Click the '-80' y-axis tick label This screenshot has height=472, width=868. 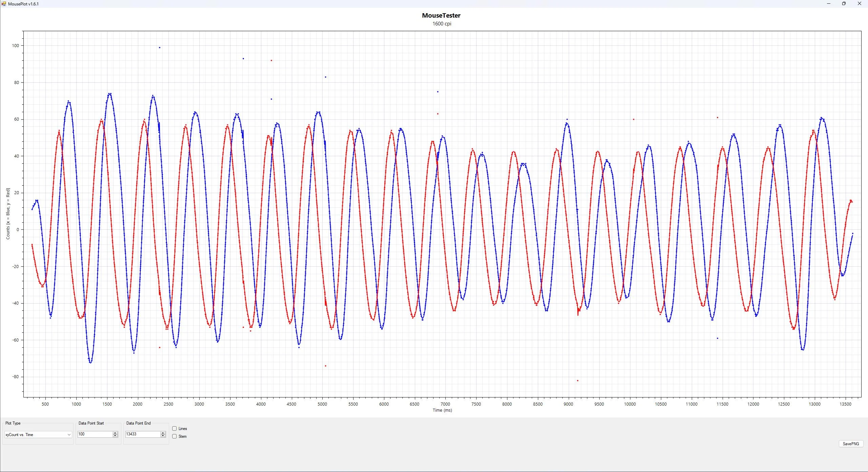16,377
